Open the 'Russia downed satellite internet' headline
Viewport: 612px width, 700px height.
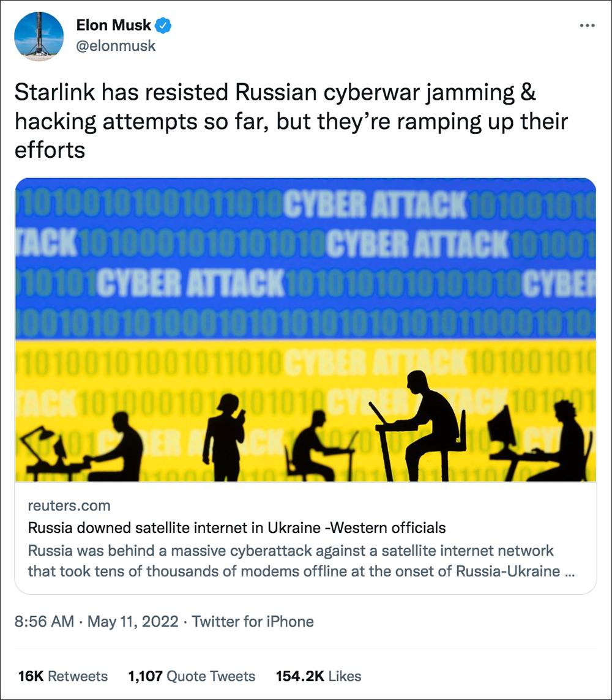coord(237,527)
